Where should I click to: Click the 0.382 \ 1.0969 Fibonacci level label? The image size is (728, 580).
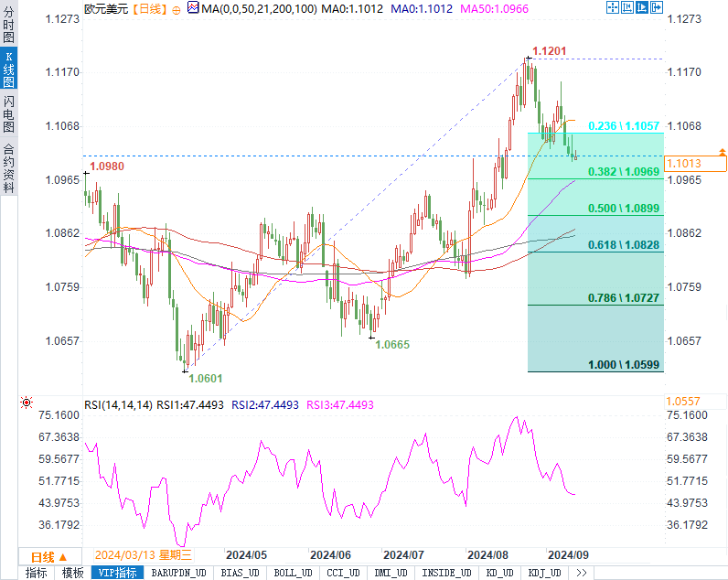[624, 172]
